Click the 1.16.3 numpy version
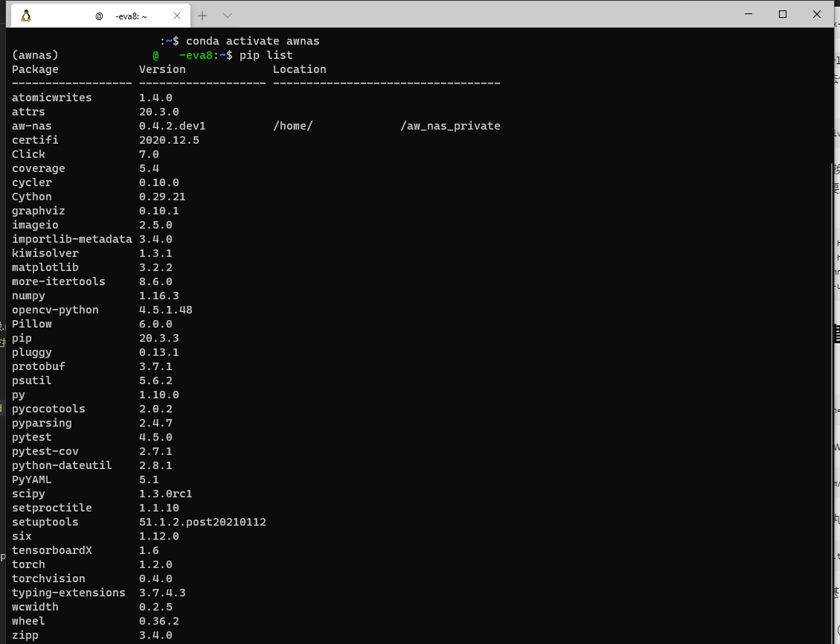The image size is (840, 644). [x=159, y=296]
